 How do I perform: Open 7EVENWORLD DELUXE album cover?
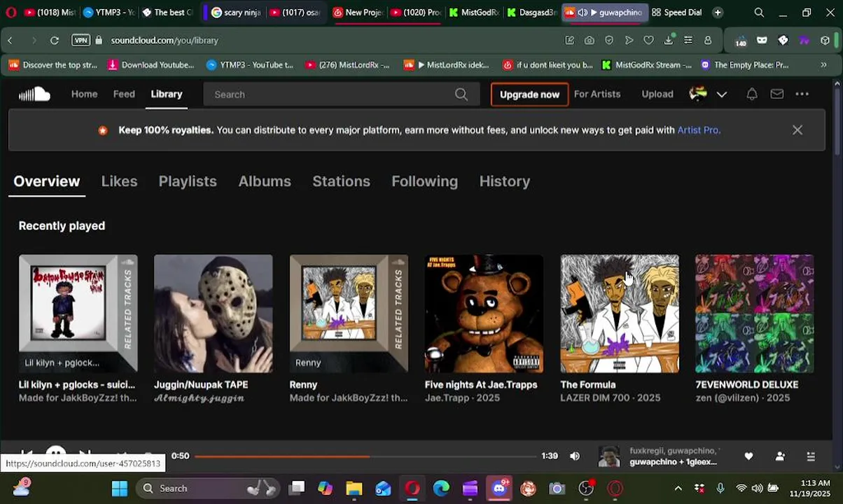[x=755, y=314]
